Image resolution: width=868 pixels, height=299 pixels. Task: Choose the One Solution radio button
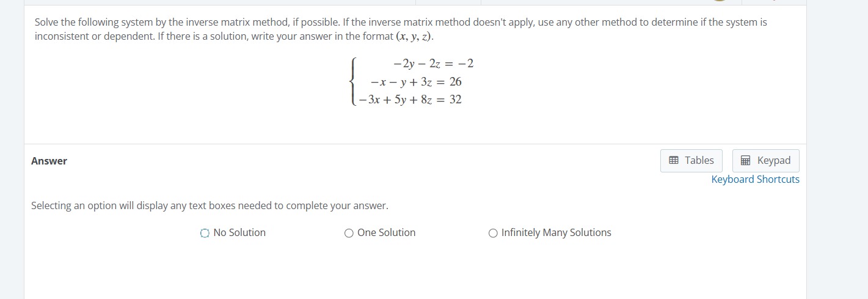349,233
